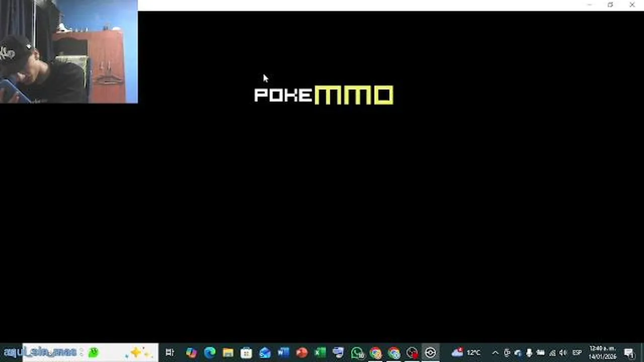Image resolution: width=644 pixels, height=362 pixels.
Task: Open volume control speaker icon
Action: (564, 353)
